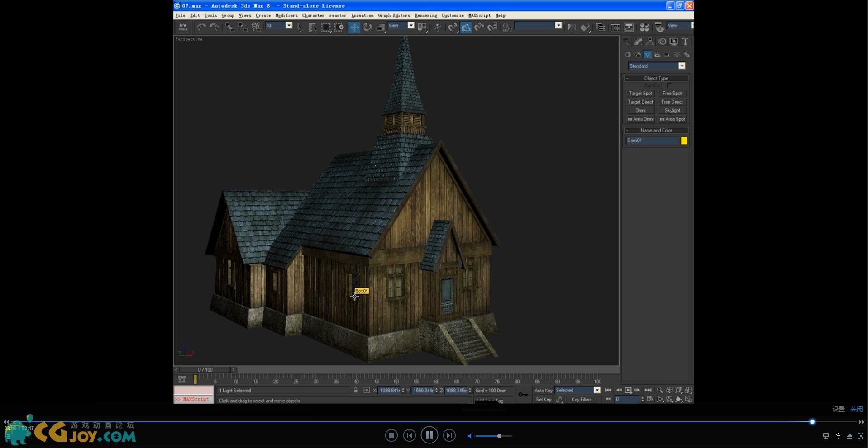Click the object color yellow swatch

point(684,141)
